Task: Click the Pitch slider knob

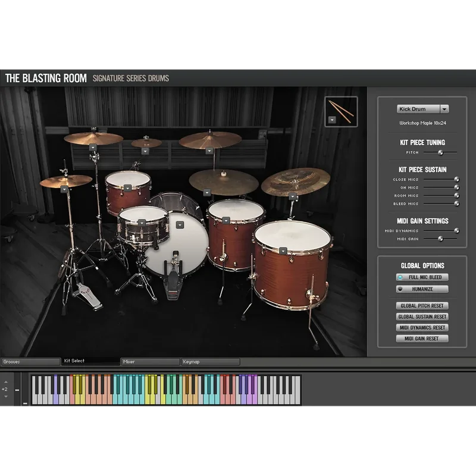Action: click(x=440, y=152)
